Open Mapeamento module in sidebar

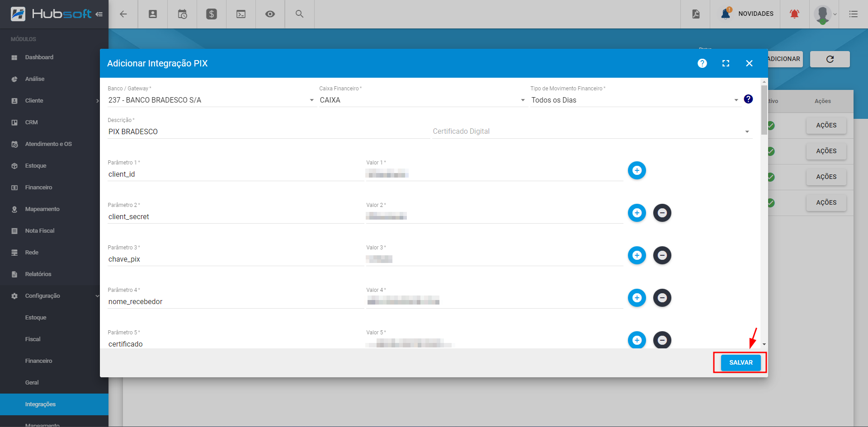(54, 209)
